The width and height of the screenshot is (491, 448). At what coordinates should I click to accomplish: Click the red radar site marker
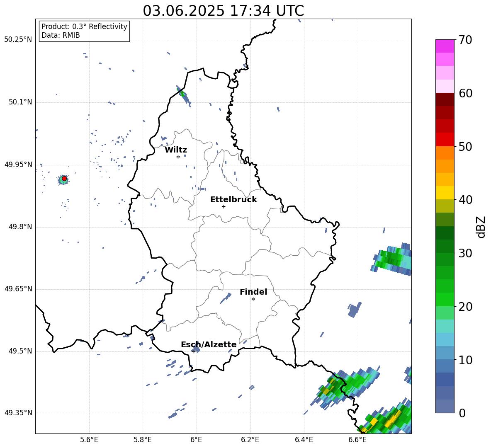coord(64,179)
